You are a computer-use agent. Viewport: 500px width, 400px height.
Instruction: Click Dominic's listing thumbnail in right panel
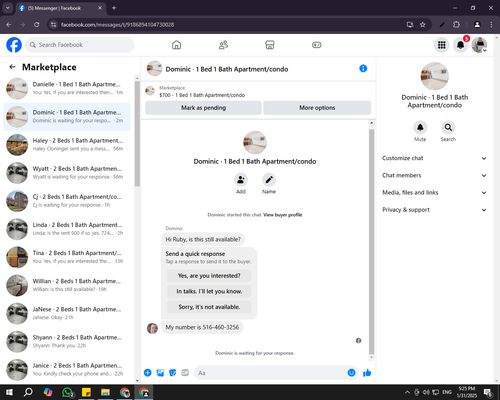[434, 76]
